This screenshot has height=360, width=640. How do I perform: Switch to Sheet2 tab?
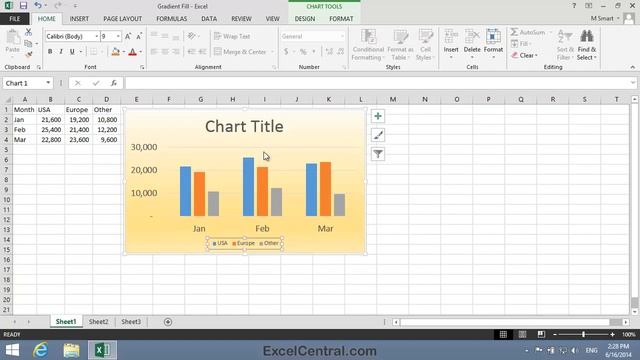click(99, 322)
